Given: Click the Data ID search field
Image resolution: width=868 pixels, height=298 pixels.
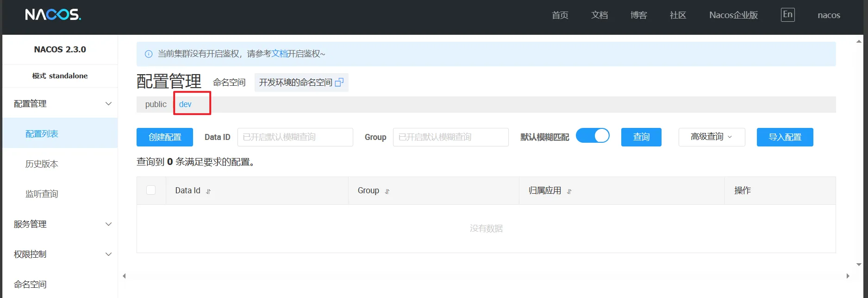Looking at the screenshot, I should coord(295,137).
